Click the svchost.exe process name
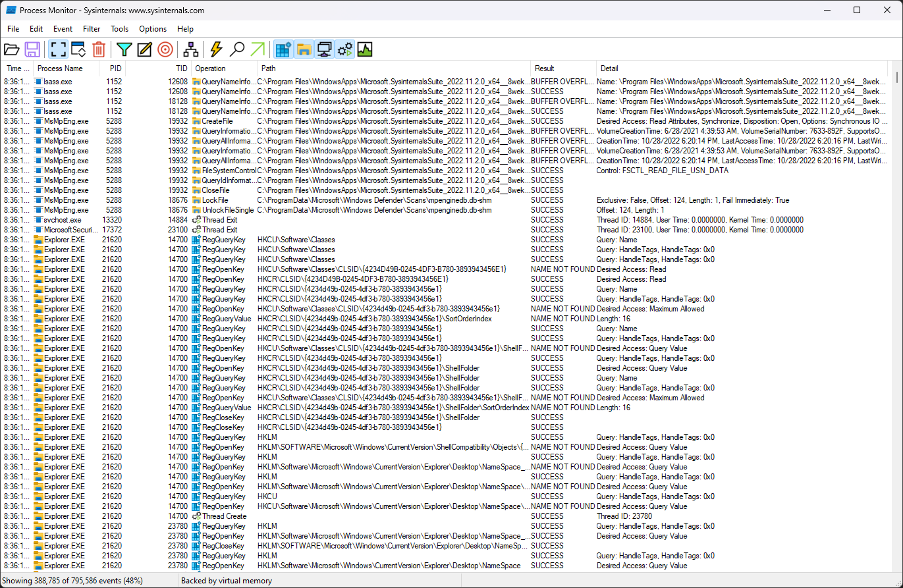The image size is (903, 588). point(63,220)
